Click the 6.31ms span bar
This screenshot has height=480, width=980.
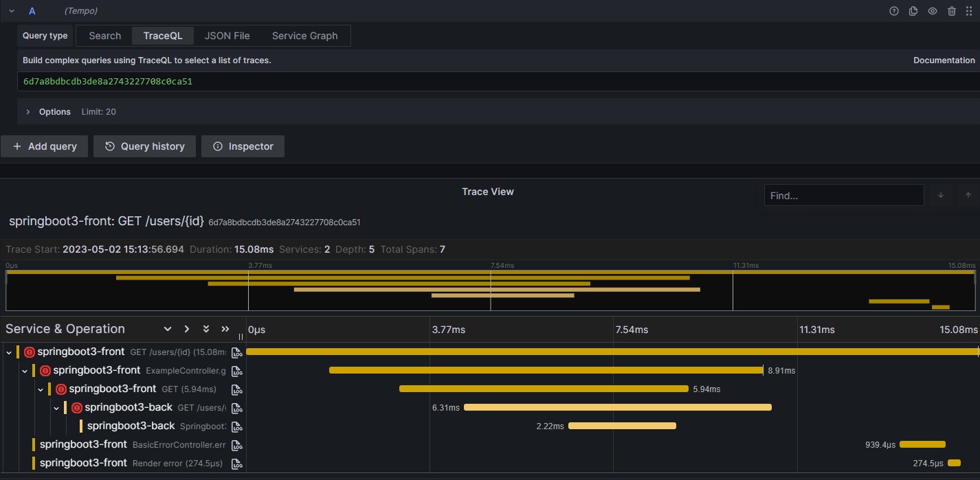(618, 407)
